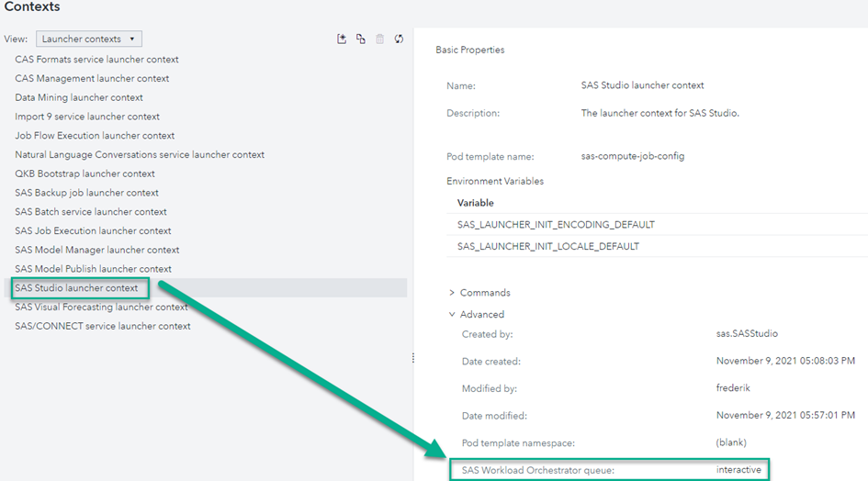
Task: Expand the Commands section
Action: pos(452,292)
